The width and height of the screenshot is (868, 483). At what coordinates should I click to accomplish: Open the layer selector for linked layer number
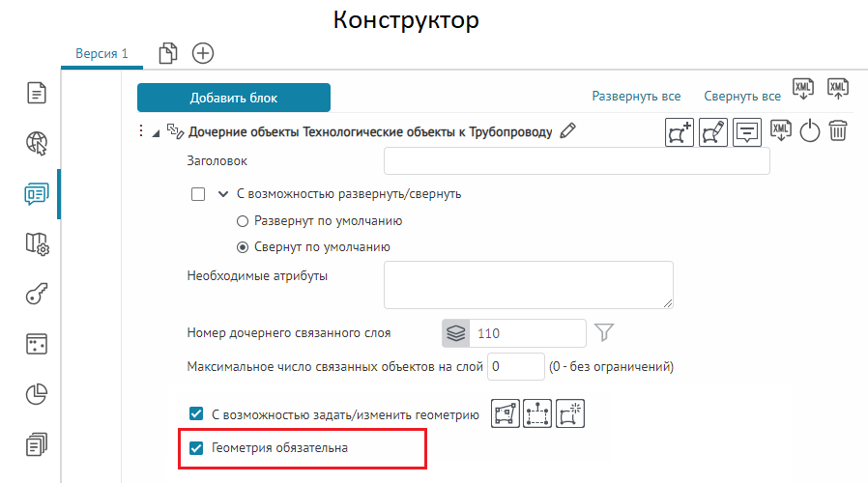coord(456,333)
